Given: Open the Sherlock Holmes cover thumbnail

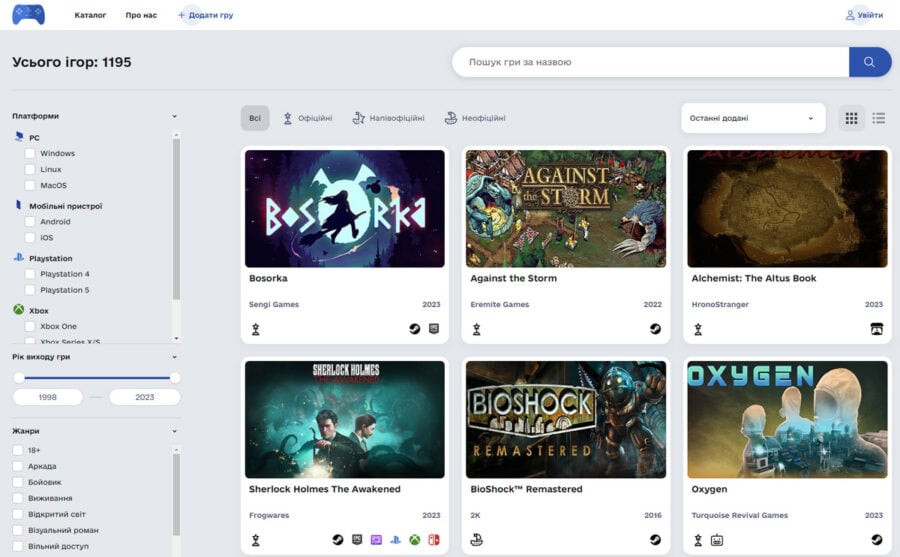Looking at the screenshot, I should pyautogui.click(x=344, y=420).
